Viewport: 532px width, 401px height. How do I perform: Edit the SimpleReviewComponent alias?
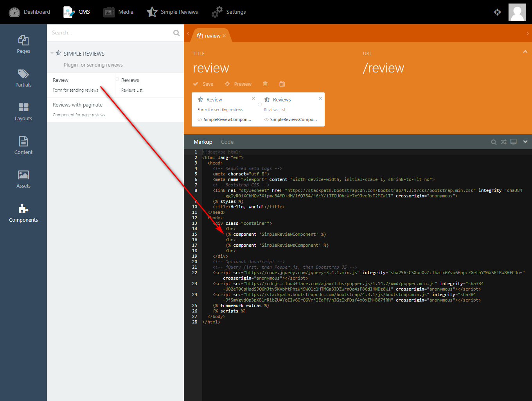click(x=227, y=119)
